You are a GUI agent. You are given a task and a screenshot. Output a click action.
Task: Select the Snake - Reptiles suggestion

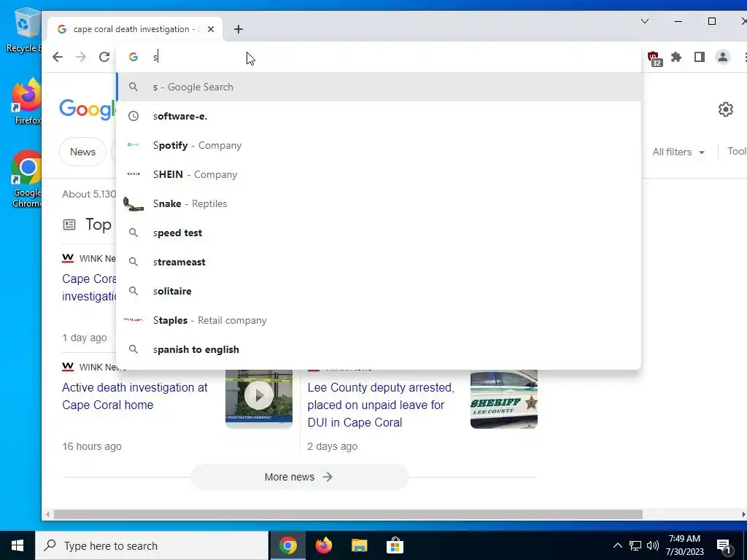[379, 204]
